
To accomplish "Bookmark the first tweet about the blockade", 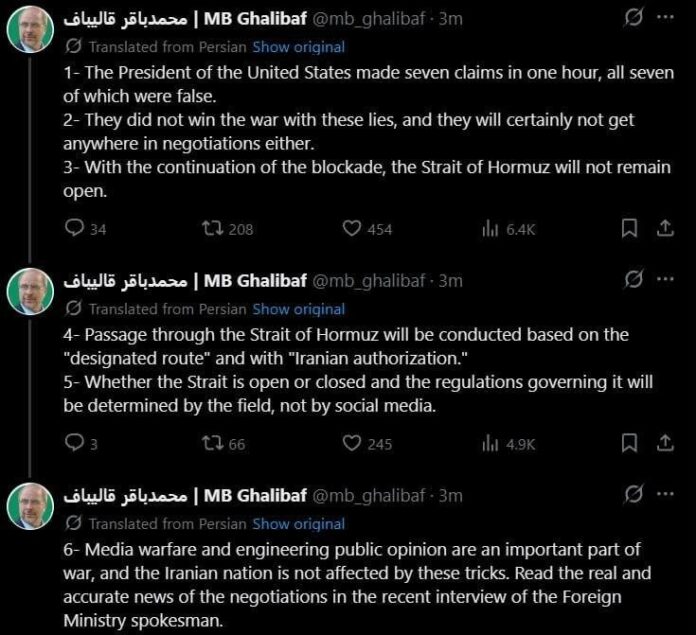I will point(629,229).
